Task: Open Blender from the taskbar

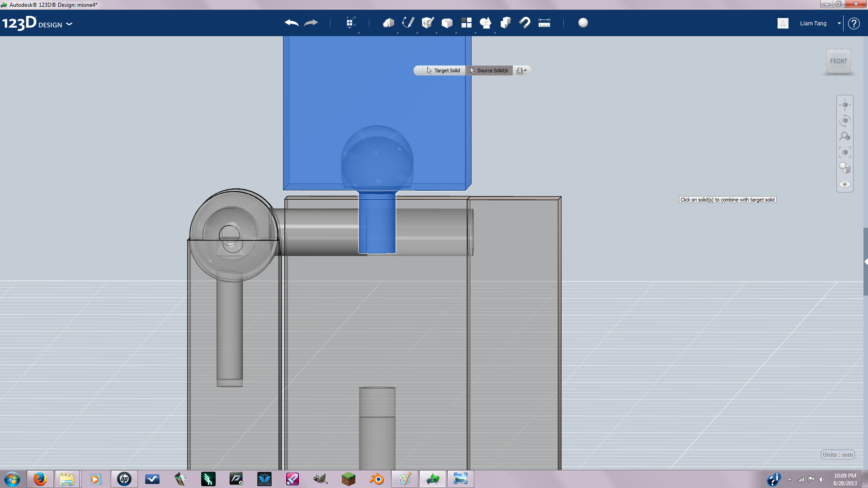Action: click(376, 479)
